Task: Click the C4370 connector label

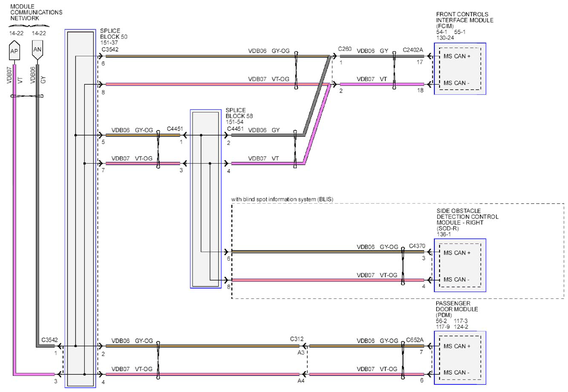Action: (417, 246)
